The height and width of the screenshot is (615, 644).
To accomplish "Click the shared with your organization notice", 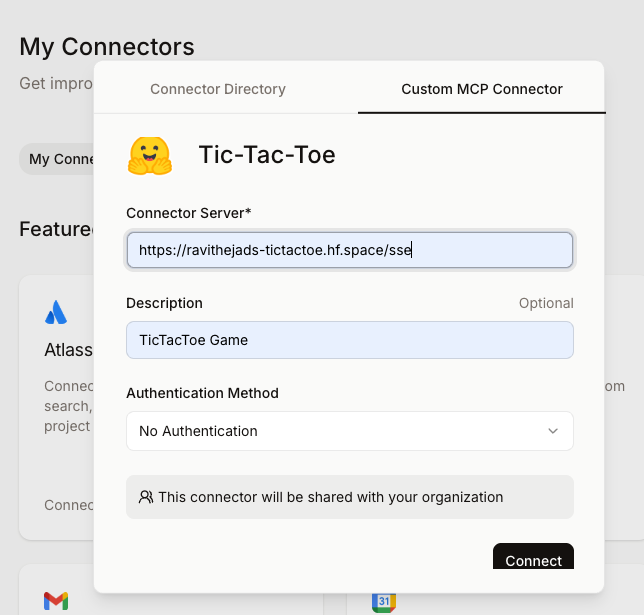I will [330, 497].
